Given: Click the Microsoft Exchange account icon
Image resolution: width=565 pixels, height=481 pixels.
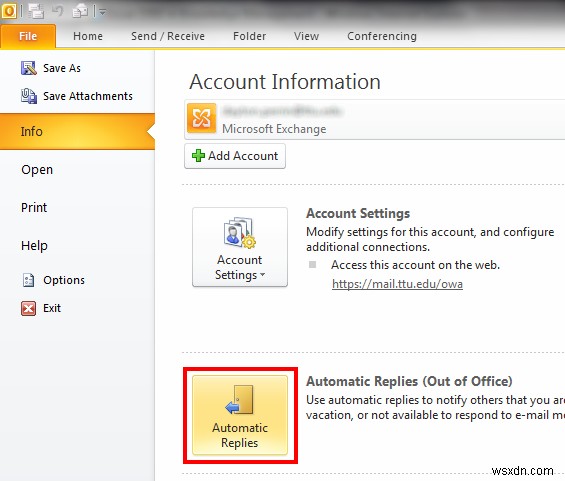Looking at the screenshot, I should (x=201, y=118).
